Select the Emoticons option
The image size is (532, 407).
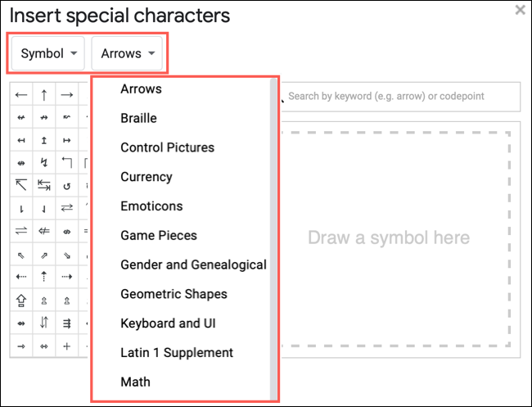point(151,206)
